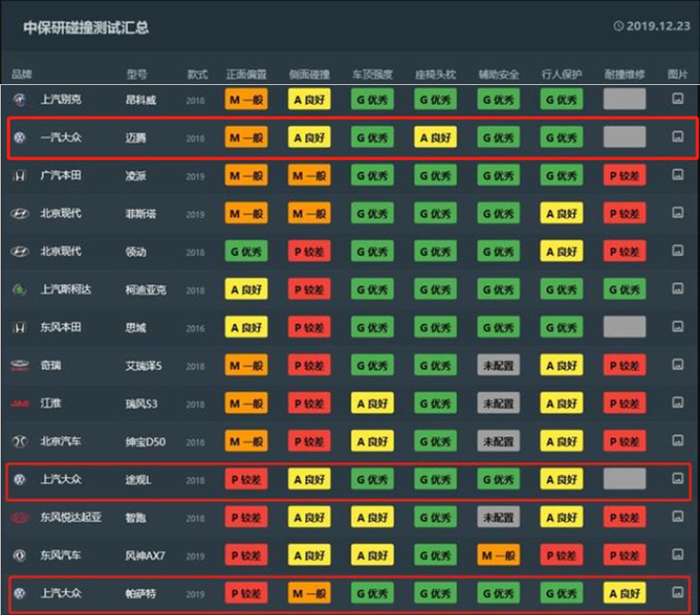Click 凌派's orange 侧面碰撞 M一般 rating
The width and height of the screenshot is (700, 615).
pos(309,176)
